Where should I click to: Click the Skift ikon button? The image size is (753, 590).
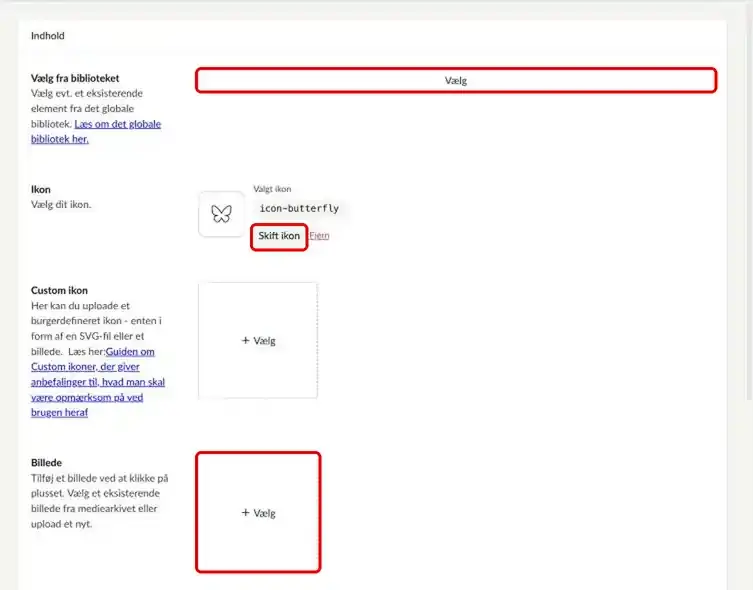tap(279, 236)
